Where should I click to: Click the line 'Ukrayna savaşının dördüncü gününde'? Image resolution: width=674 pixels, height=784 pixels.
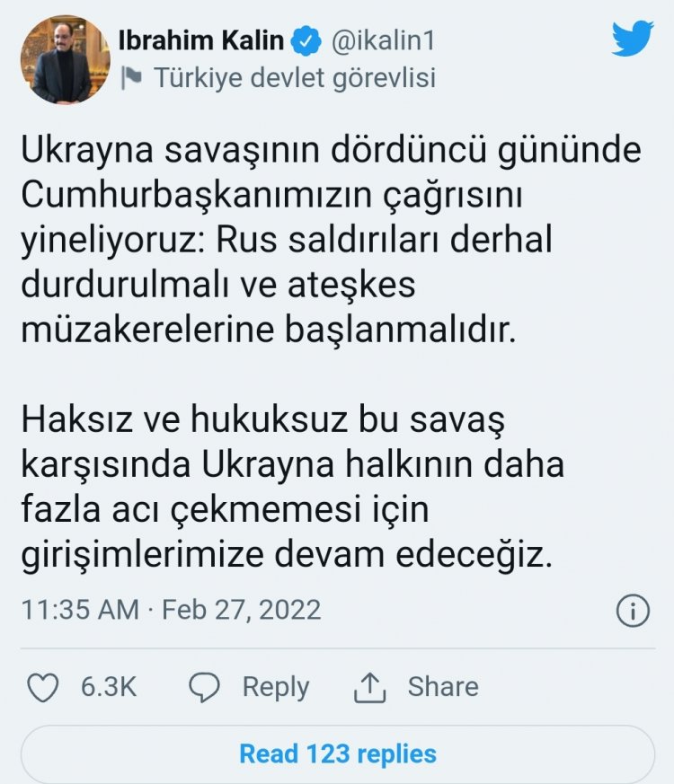click(332, 151)
